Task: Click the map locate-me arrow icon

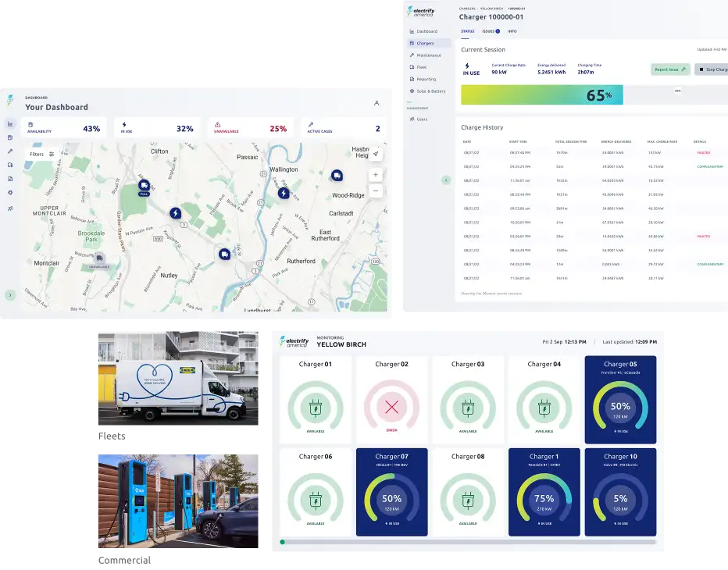Action: [x=376, y=154]
